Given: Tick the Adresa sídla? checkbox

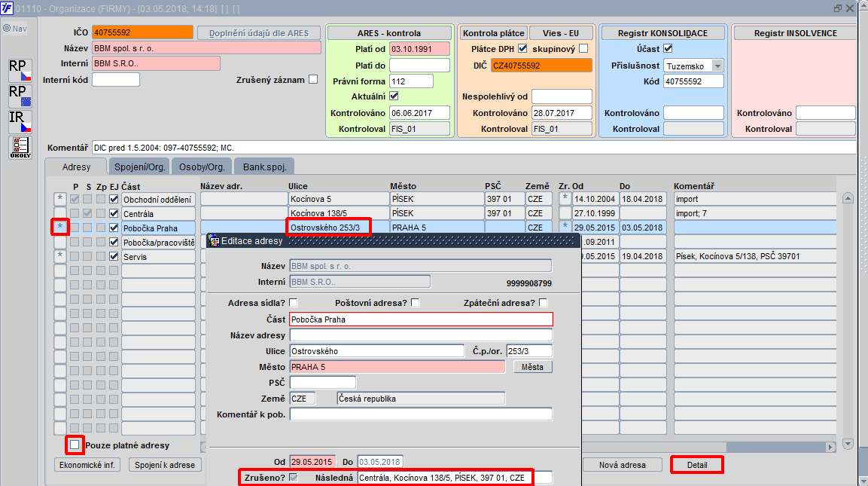Looking at the screenshot, I should click(x=294, y=303).
